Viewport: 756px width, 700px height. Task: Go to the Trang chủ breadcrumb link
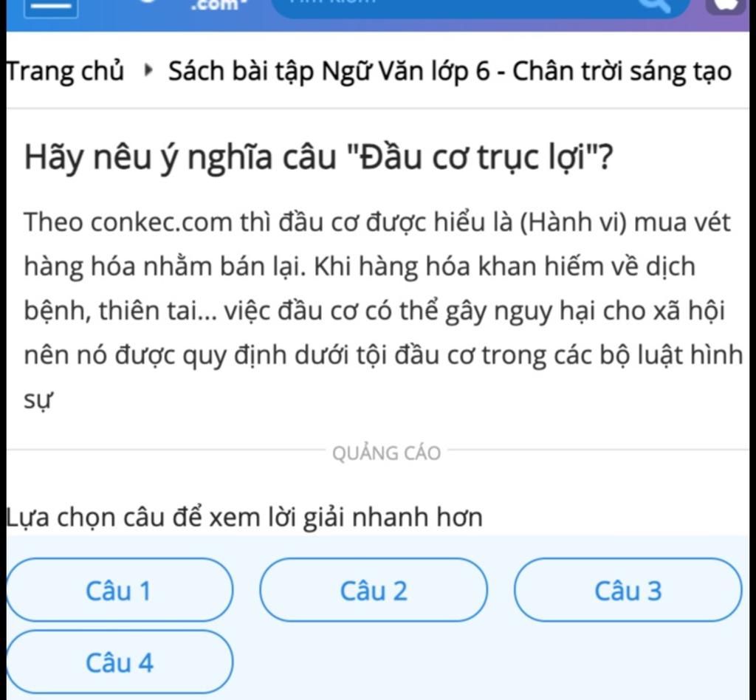(65, 72)
